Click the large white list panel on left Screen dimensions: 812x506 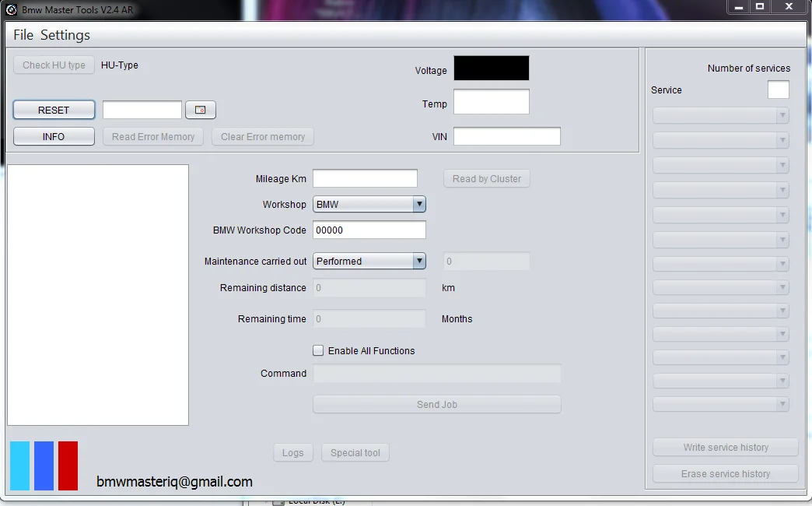point(98,294)
